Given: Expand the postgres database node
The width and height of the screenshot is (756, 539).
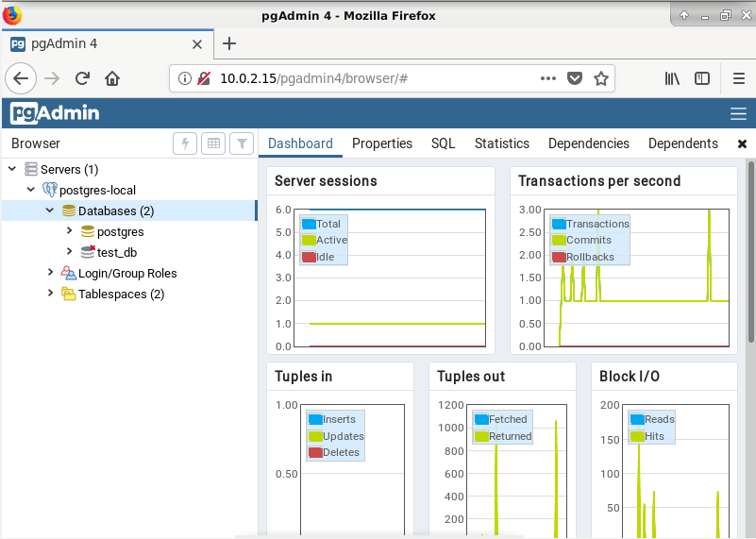Looking at the screenshot, I should [x=69, y=230].
